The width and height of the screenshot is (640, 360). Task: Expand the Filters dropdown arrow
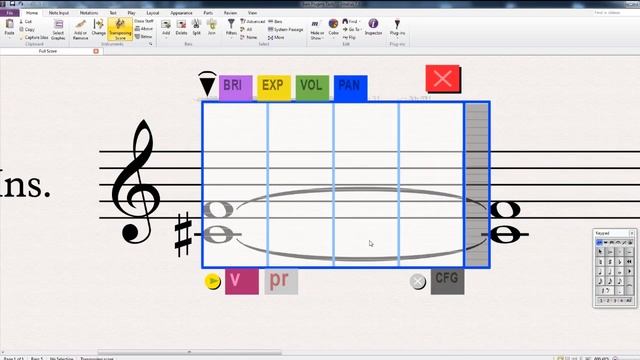[231, 38]
